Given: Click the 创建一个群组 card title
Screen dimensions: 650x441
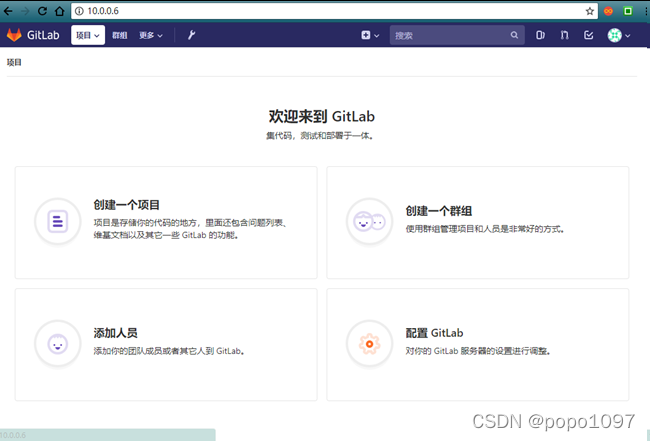Looking at the screenshot, I should pyautogui.click(x=439, y=211).
